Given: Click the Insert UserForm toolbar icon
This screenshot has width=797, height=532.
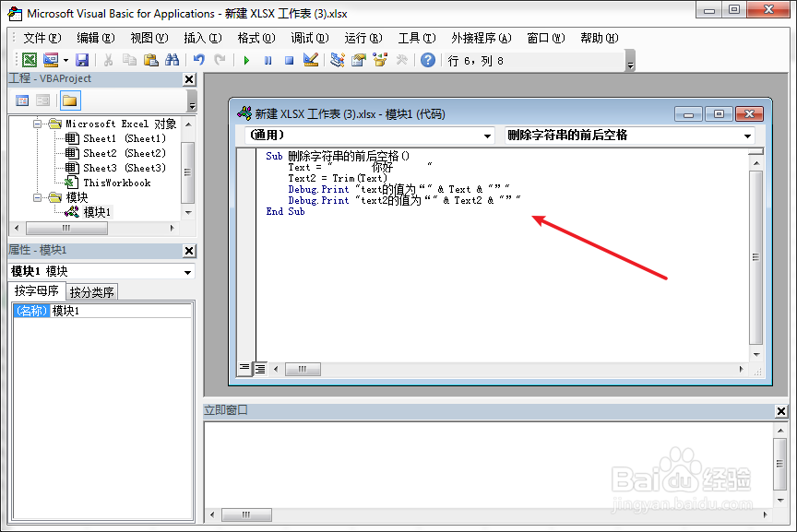Looking at the screenshot, I should point(51,60).
